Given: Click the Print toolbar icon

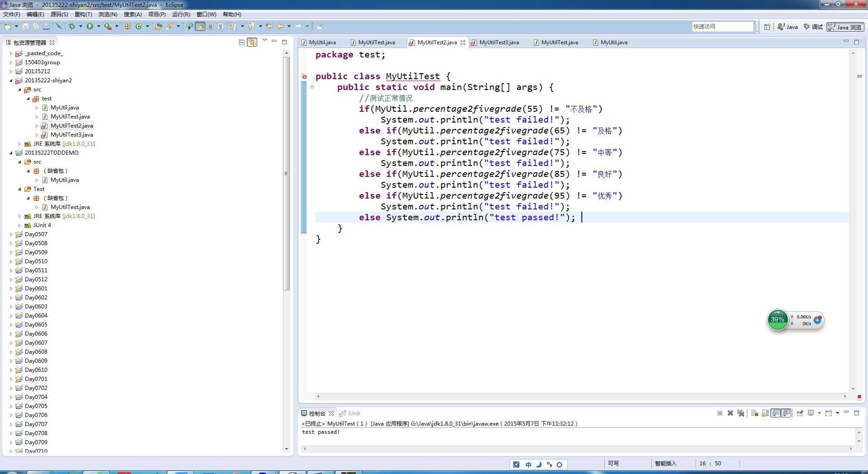Looking at the screenshot, I should click(46, 27).
